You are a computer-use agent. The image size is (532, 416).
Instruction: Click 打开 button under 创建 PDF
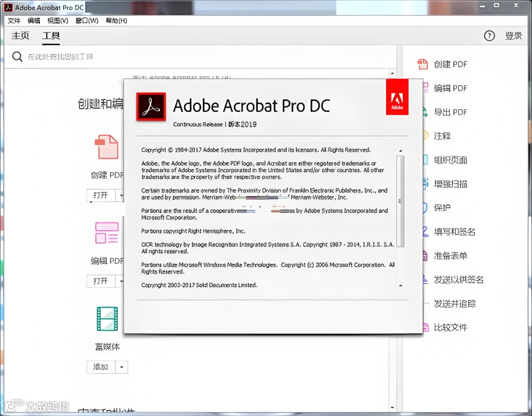pyautogui.click(x=101, y=195)
